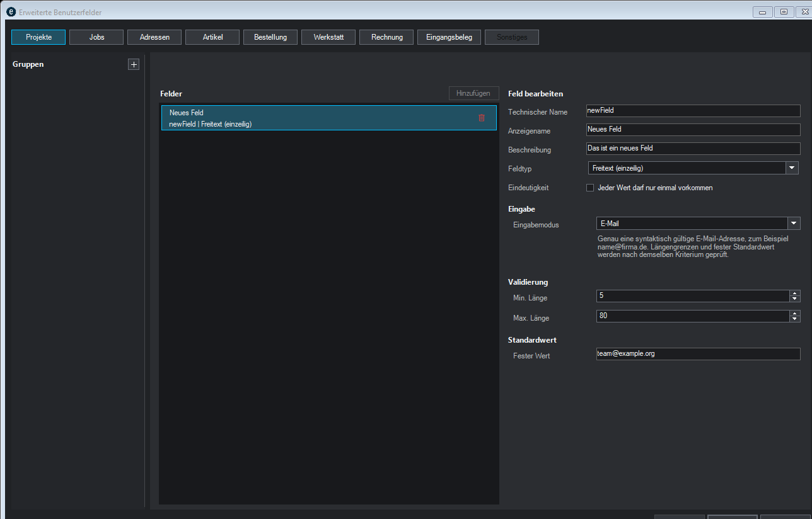Delete the Neues Feld entry via trash icon

(x=482, y=118)
